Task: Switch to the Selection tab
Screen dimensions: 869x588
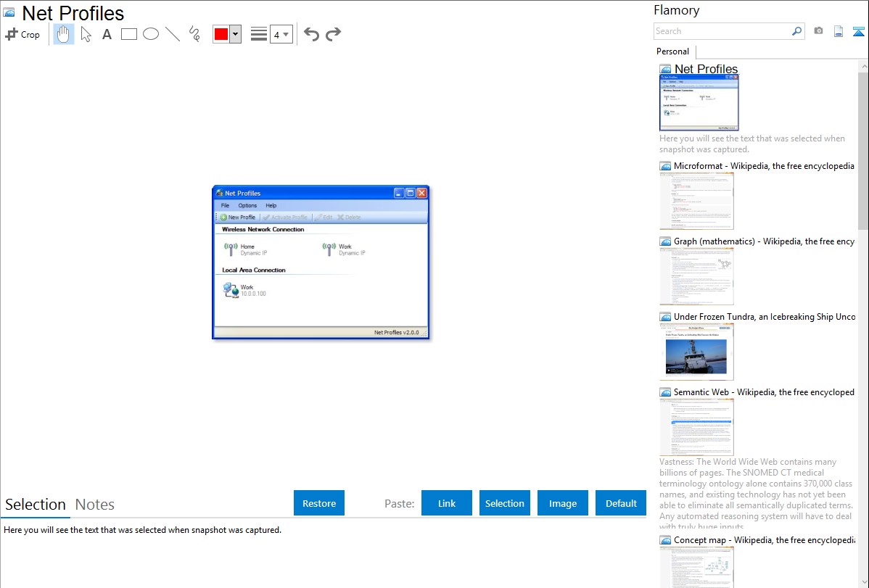Action: click(x=36, y=505)
